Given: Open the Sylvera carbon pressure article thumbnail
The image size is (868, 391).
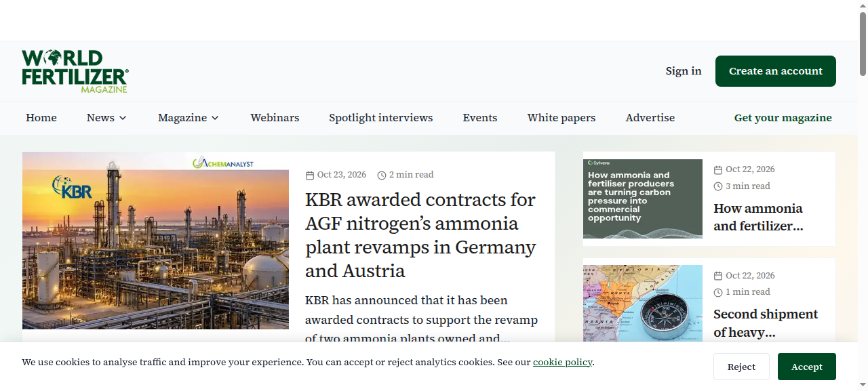Looking at the screenshot, I should pos(643,199).
